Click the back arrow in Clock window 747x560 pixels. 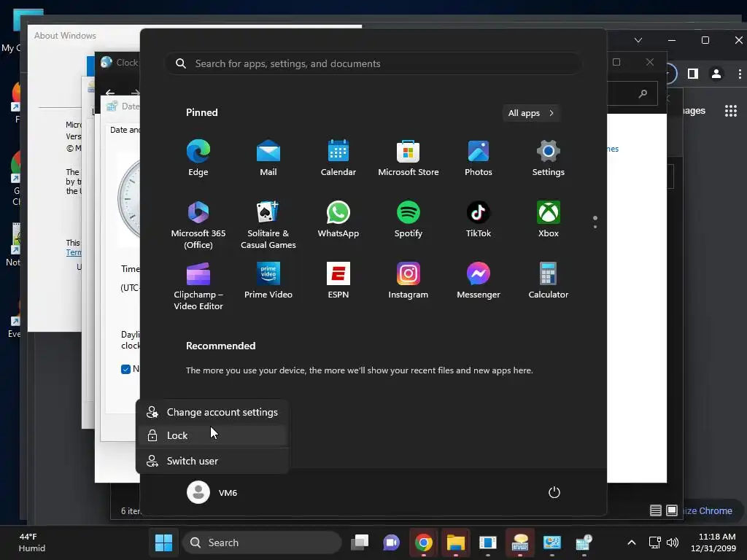[110, 93]
